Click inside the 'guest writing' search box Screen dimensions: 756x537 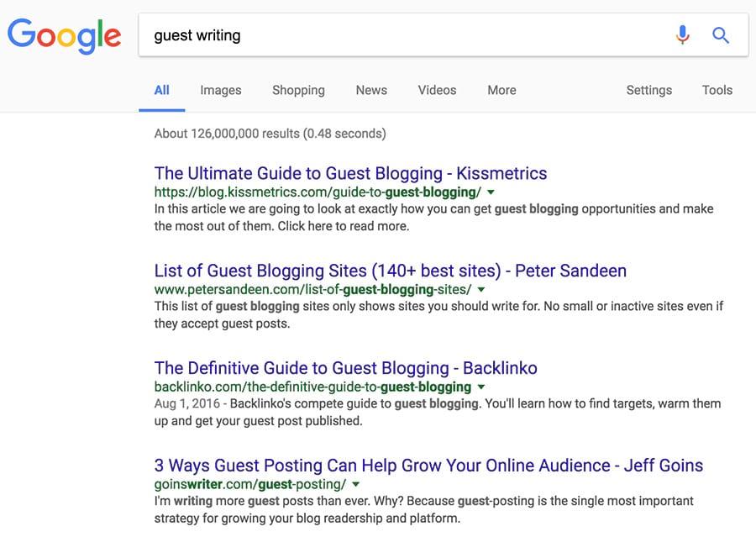click(x=403, y=35)
